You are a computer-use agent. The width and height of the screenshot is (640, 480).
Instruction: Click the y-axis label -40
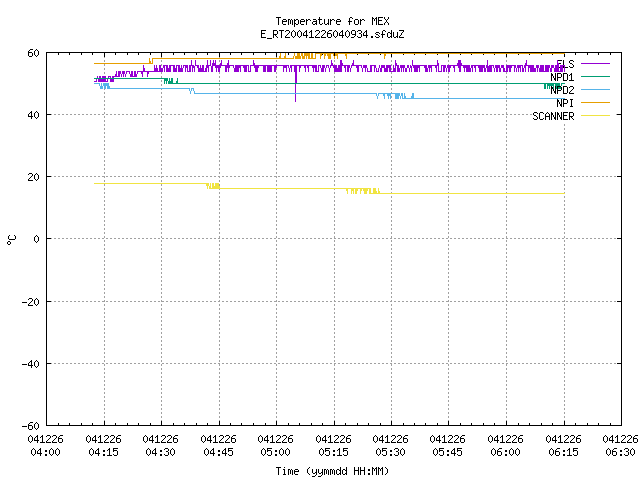(x=31, y=364)
